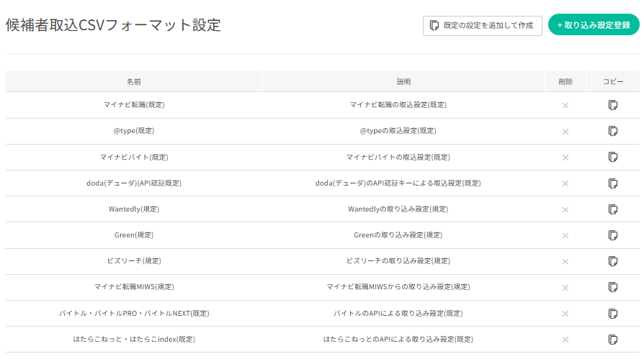Image resolution: width=644 pixels, height=359 pixels.
Task: Copy the マイナビバイト(既定) setting
Action: pyautogui.click(x=613, y=157)
